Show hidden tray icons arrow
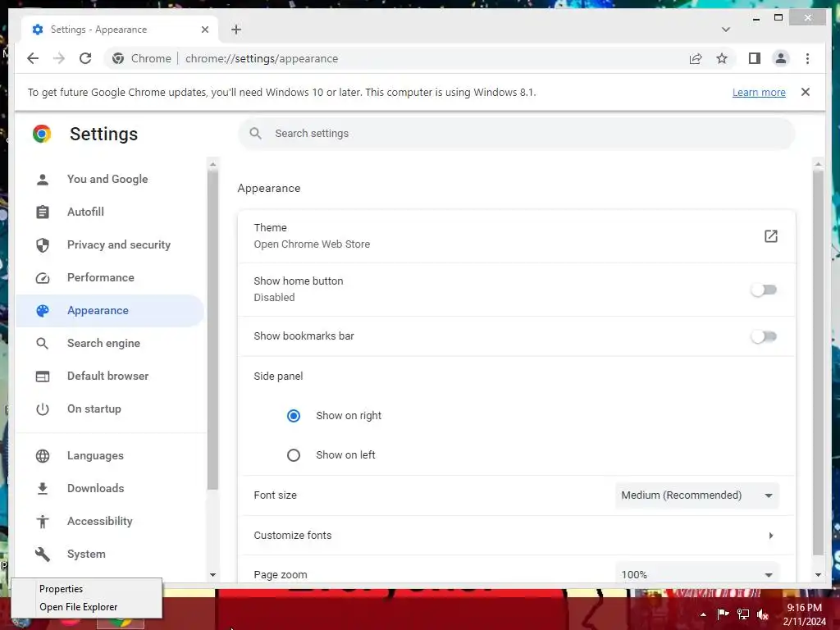The width and height of the screenshot is (840, 630). tap(703, 614)
